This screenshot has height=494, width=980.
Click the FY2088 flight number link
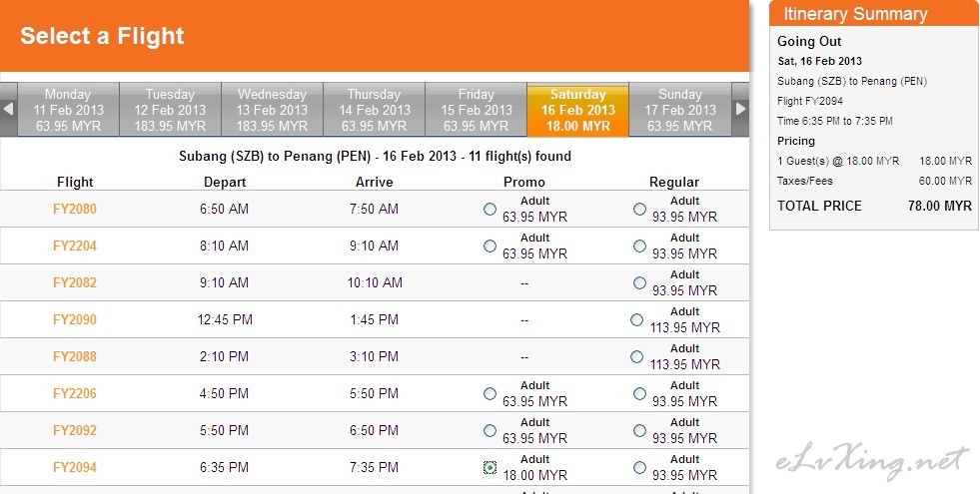(75, 356)
